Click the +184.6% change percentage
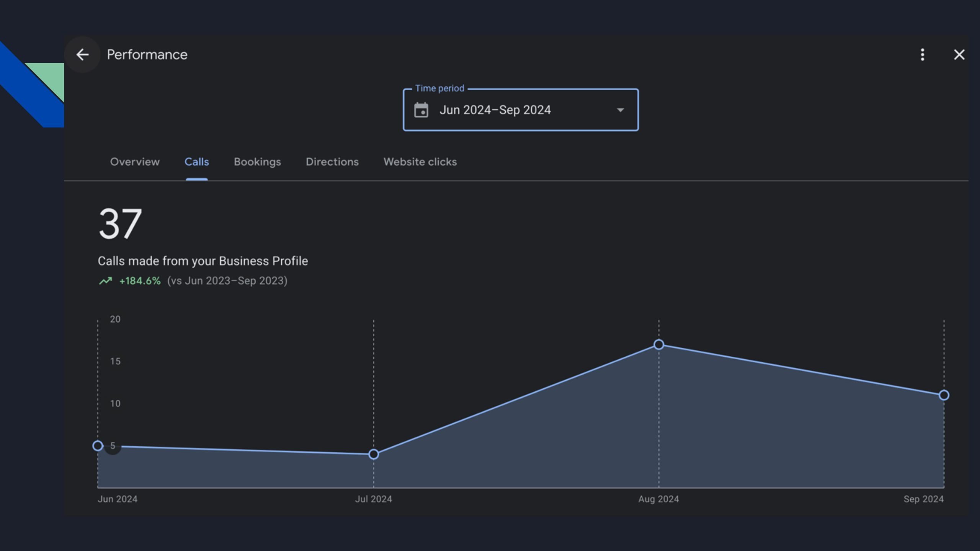The image size is (980, 551). click(140, 281)
